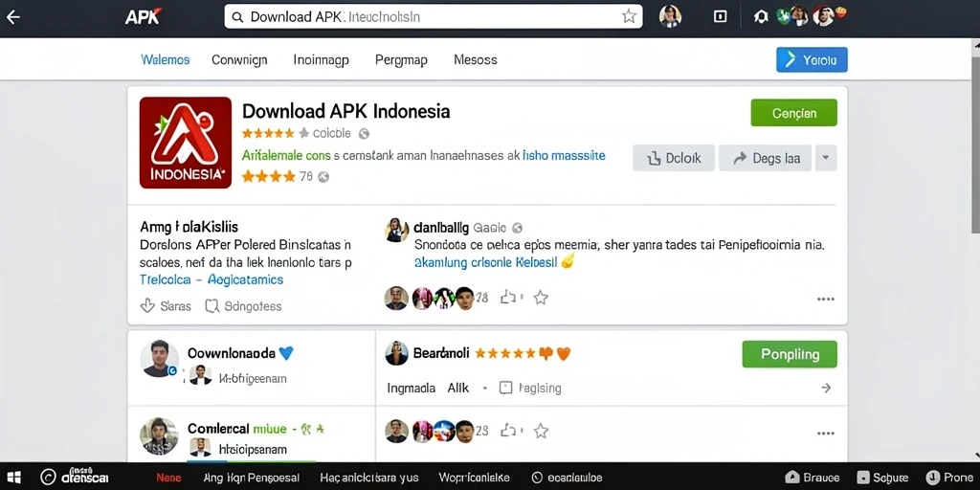Open Hac aniciclsara yus taskbar item
980x490 pixels.
click(368, 479)
